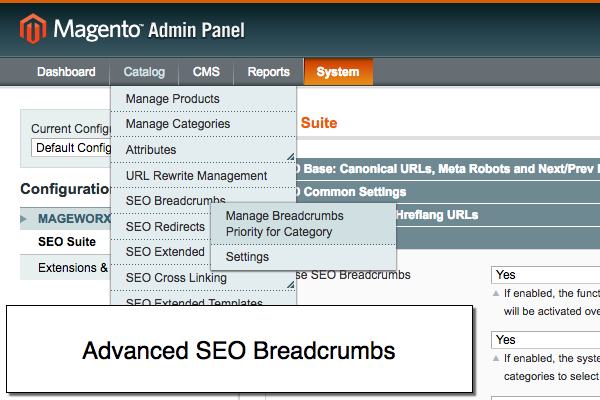Open second Yes dropdown below
This screenshot has height=400, width=600.
coord(545,340)
